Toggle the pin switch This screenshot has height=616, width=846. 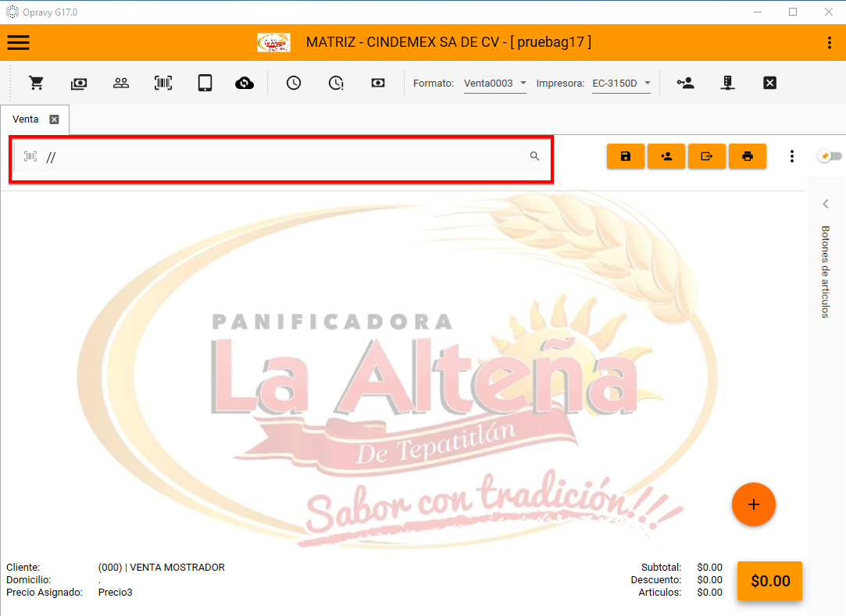[x=830, y=156]
